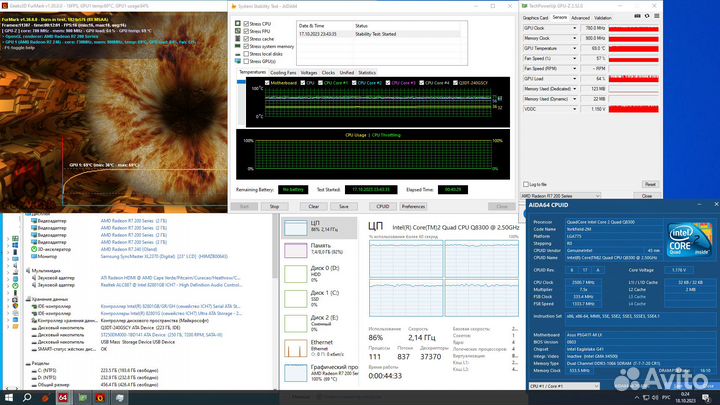This screenshot has width=720, height=405.
Task: Open GPU Temperature sensor dropdown
Action: coord(574,48)
